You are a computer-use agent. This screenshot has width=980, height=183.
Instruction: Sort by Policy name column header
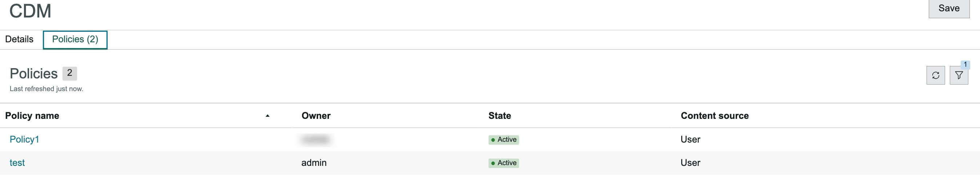32,116
